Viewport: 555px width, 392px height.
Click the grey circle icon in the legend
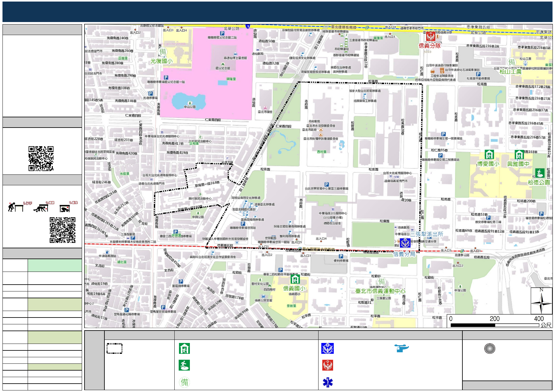tap(490, 349)
